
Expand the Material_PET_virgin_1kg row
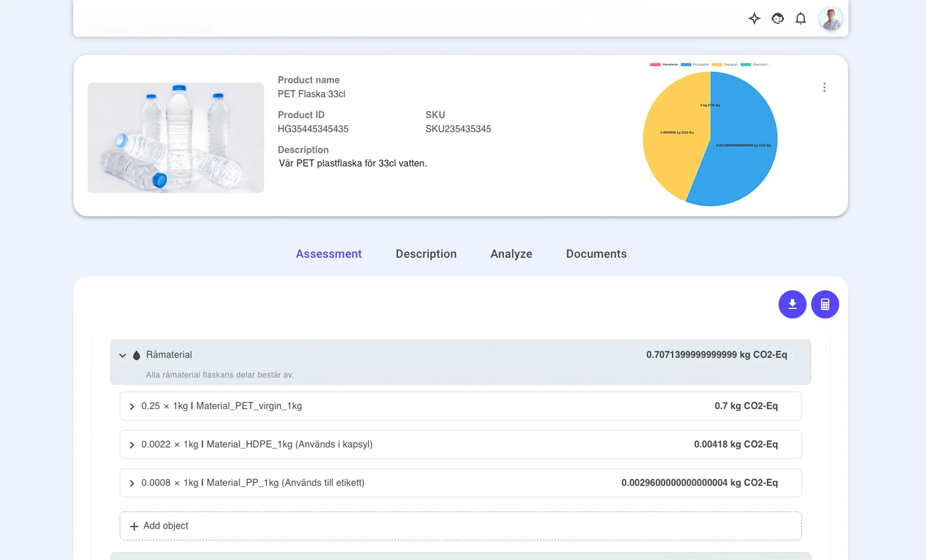click(x=132, y=407)
